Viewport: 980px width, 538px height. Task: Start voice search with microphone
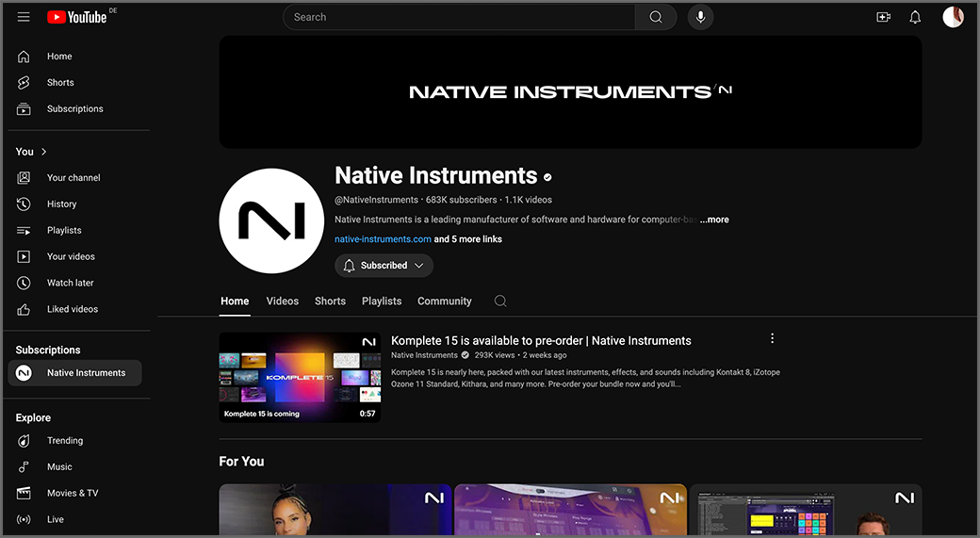701,17
